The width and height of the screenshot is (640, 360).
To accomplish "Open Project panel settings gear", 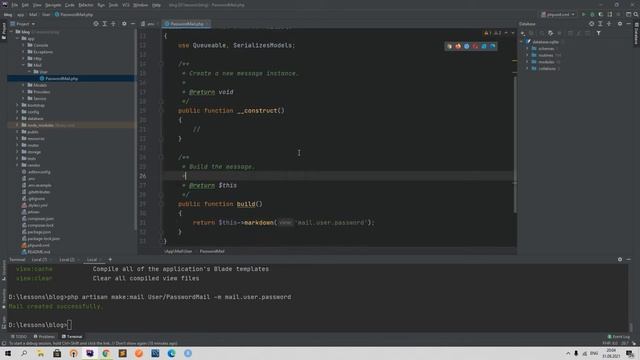I will tap(124, 24).
